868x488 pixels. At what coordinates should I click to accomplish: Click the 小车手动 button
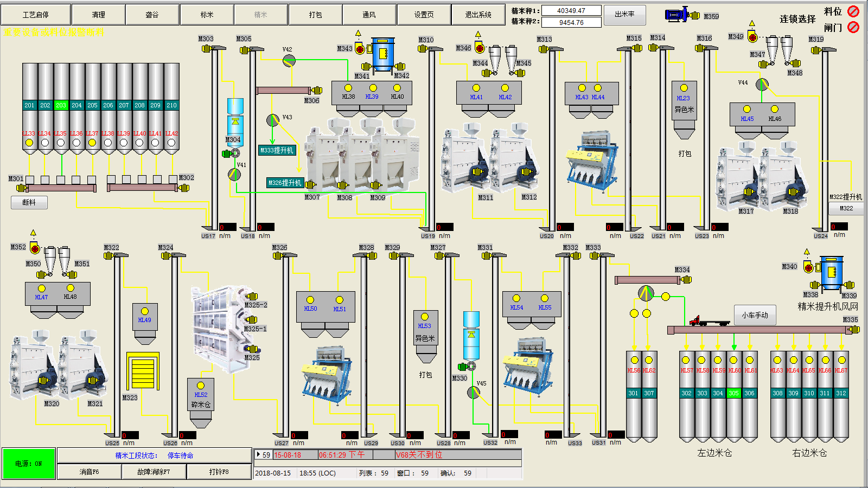[755, 315]
